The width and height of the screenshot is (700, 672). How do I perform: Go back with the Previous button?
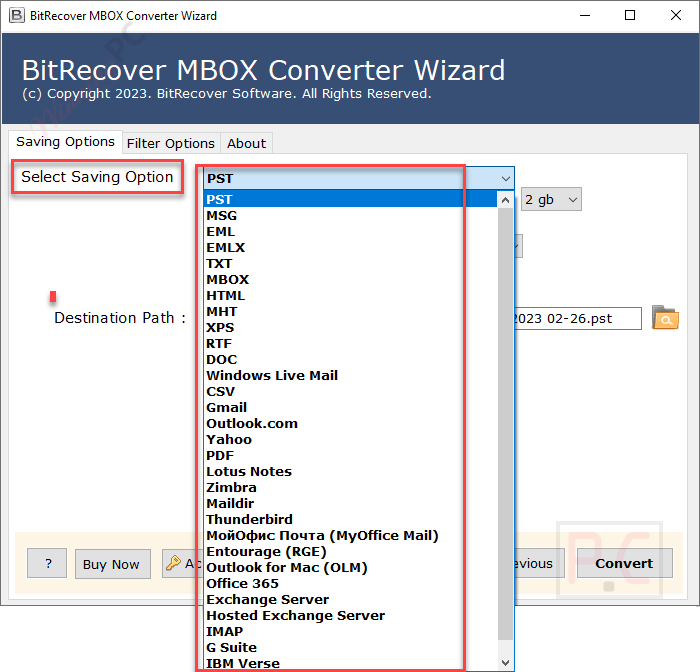tap(539, 563)
